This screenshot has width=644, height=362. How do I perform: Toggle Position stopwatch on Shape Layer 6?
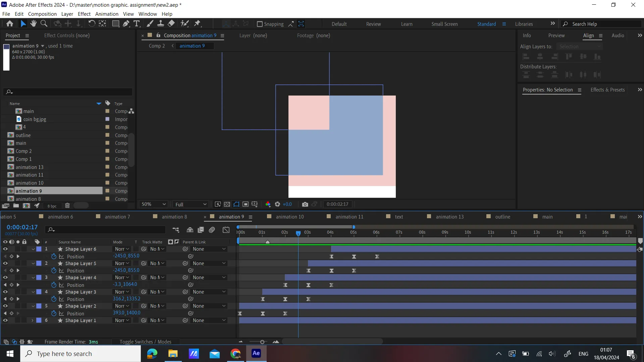click(54, 256)
